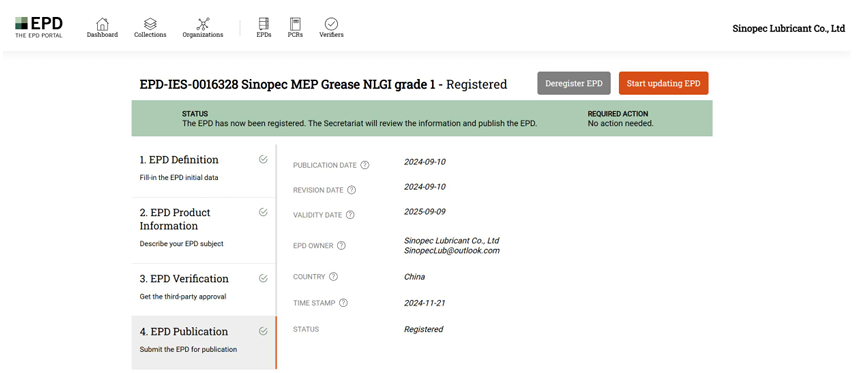Viewport: 858px width, 373px height.
Task: Show help for Country field
Action: pos(333,277)
